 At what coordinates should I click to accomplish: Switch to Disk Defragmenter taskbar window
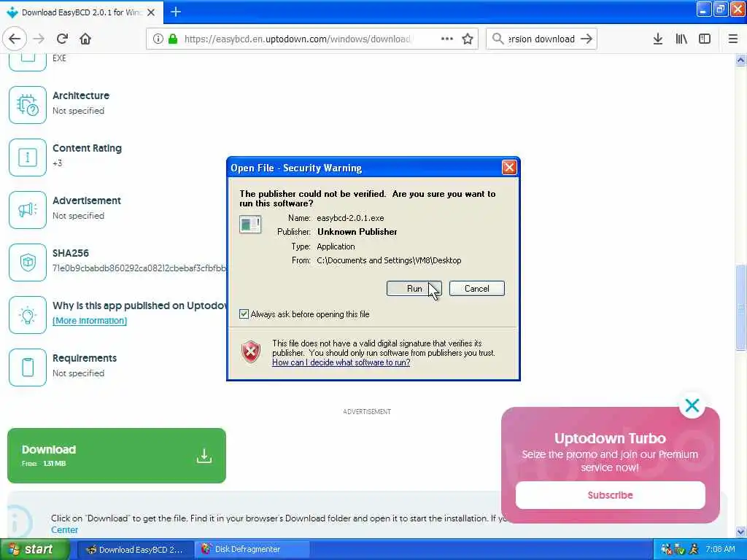coord(252,549)
